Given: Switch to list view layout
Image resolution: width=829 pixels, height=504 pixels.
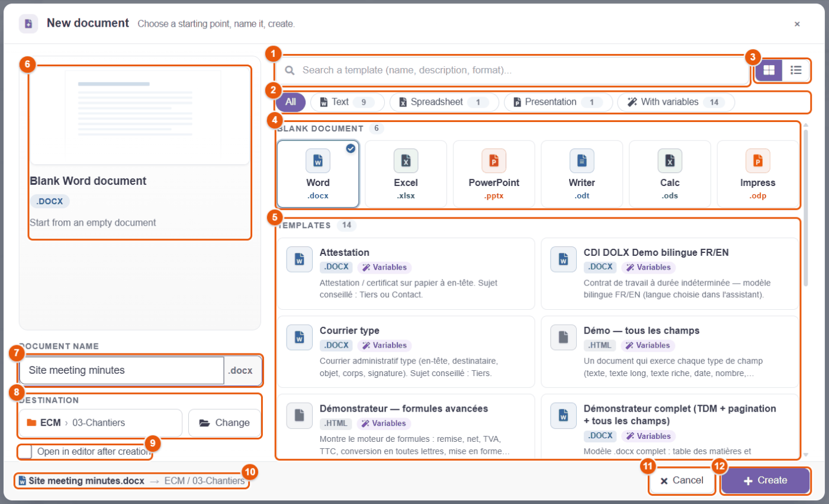Looking at the screenshot, I should [x=796, y=70].
